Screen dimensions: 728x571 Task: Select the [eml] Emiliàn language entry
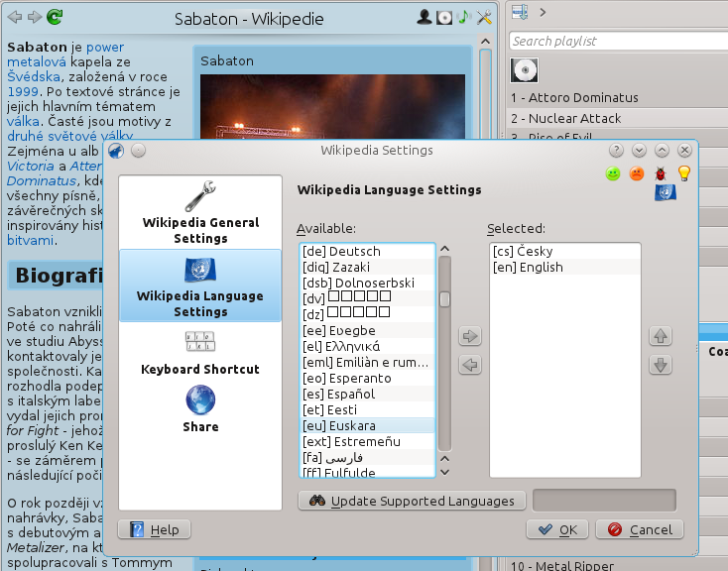(367, 362)
